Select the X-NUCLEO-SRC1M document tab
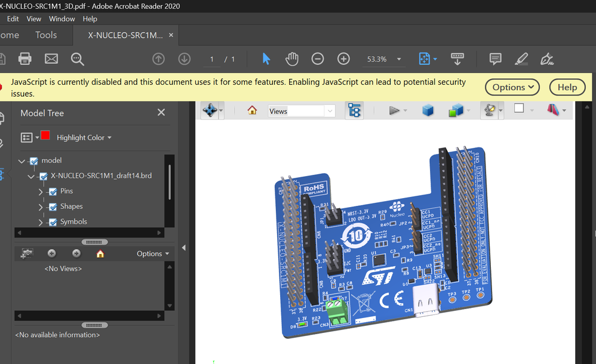The width and height of the screenshot is (596, 364). pos(125,35)
